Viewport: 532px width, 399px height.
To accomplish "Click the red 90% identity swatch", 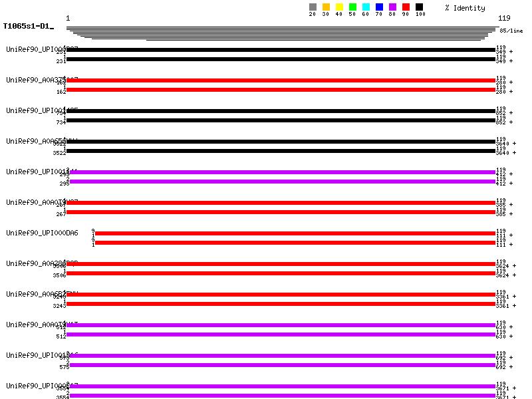I will coord(406,7).
